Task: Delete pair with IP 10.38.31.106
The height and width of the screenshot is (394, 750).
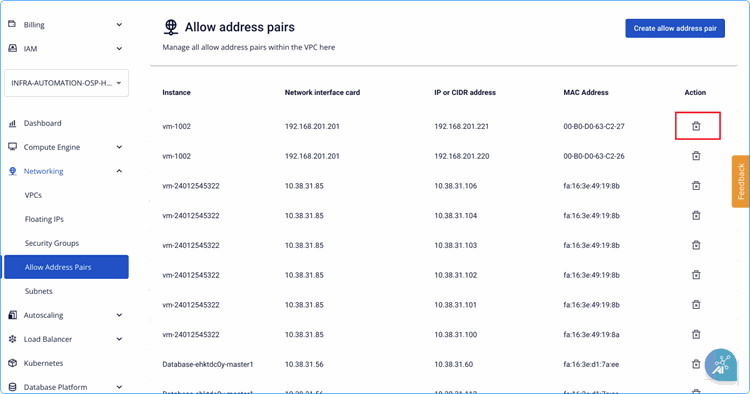Action: tap(696, 186)
